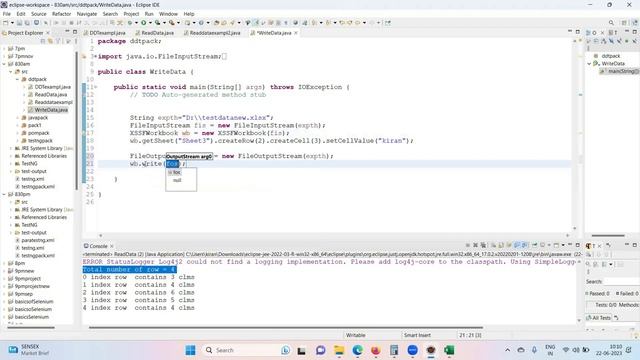Open Microsoft Edge from the taskbar
The image size is (640, 360).
coord(358,350)
